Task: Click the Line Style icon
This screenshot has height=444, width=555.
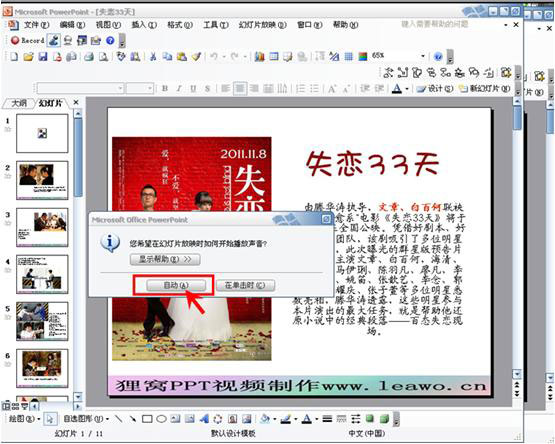Action: tap(327, 419)
